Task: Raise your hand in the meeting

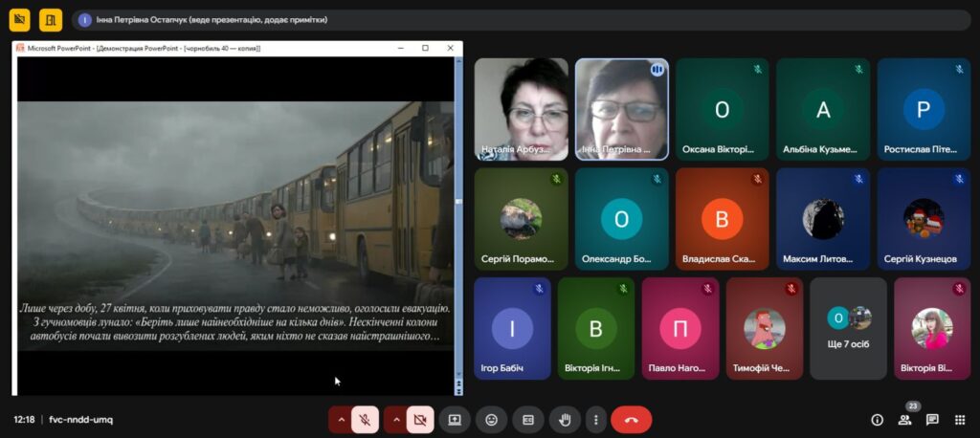Action: tap(565, 419)
